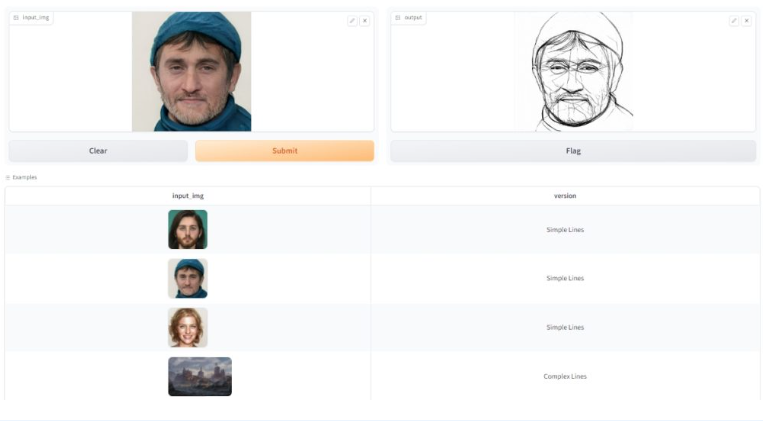This screenshot has height=421, width=763.
Task: Select the long-haired bearded man example thumbnail
Action: pos(187,229)
